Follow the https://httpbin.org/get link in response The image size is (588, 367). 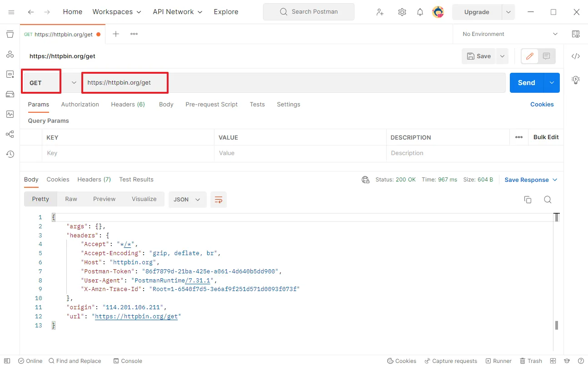point(136,317)
